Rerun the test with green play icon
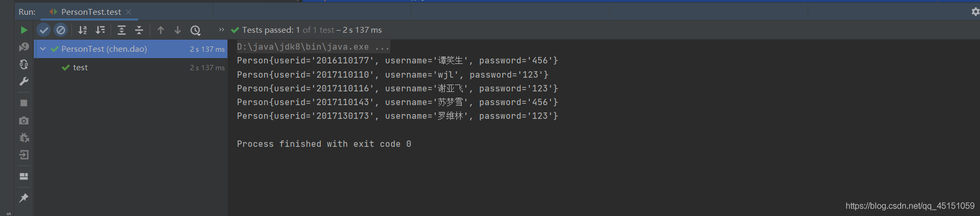 pos(24,30)
